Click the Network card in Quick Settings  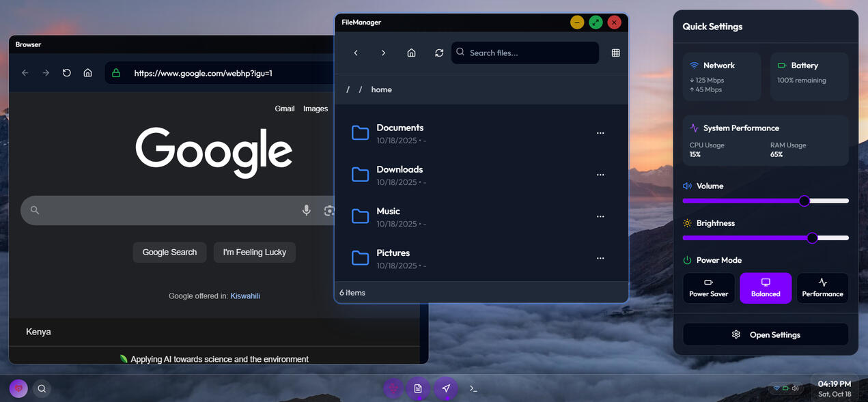[x=722, y=76]
